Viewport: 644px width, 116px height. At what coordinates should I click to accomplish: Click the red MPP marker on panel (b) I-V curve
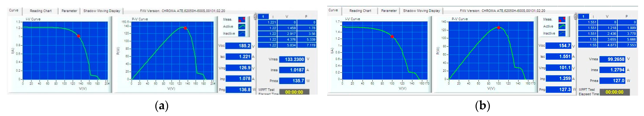392,37
